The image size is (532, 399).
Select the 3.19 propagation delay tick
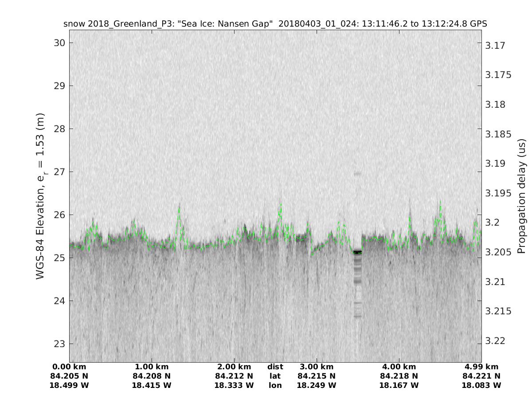tap(495, 164)
